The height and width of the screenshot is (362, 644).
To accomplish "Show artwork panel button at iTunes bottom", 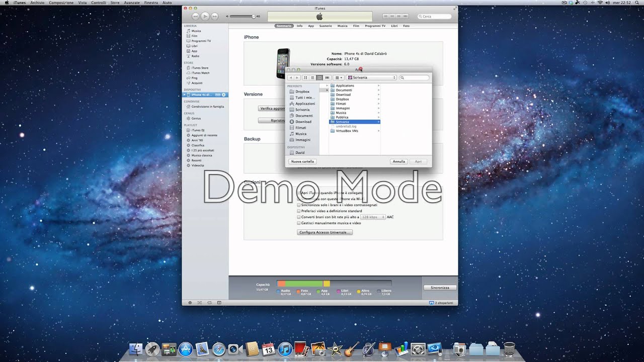I will pos(219,303).
